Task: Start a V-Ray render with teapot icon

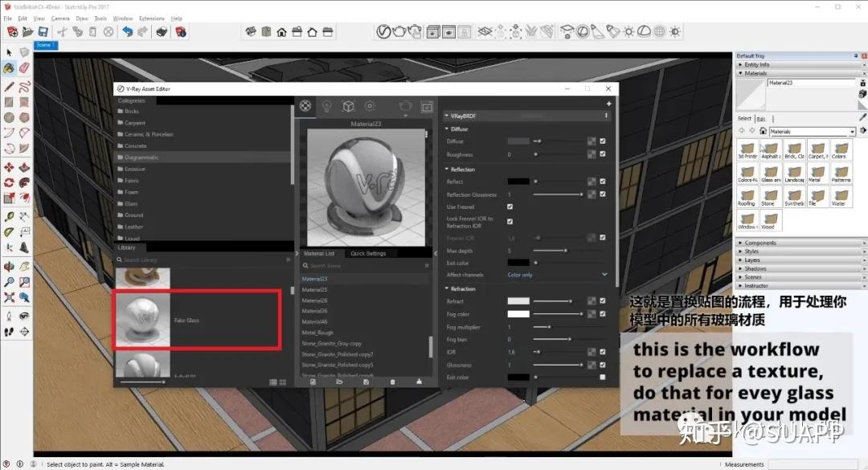Action: [x=399, y=31]
